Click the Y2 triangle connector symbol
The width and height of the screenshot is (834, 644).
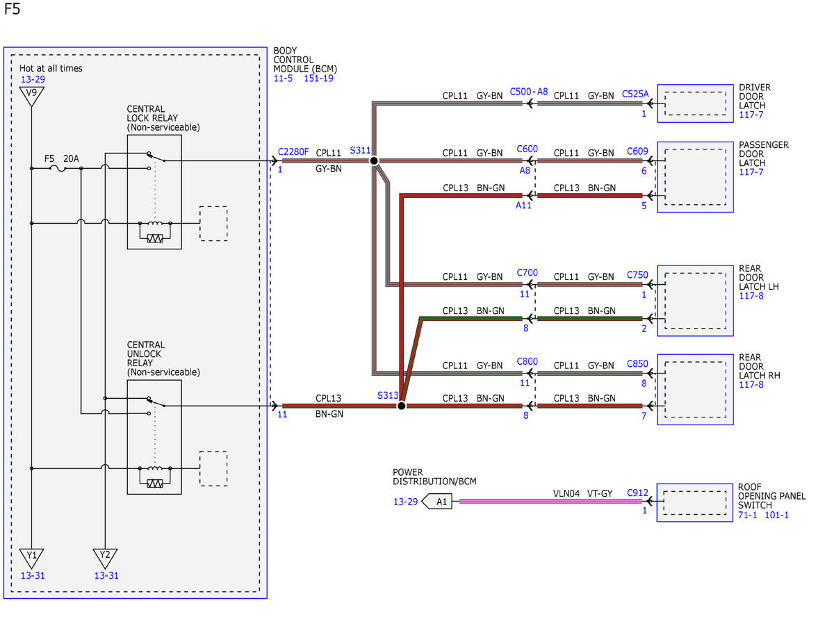[x=105, y=557]
